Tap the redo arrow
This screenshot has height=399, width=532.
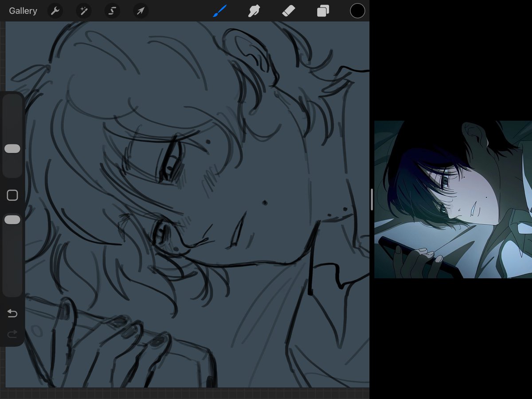click(x=12, y=333)
